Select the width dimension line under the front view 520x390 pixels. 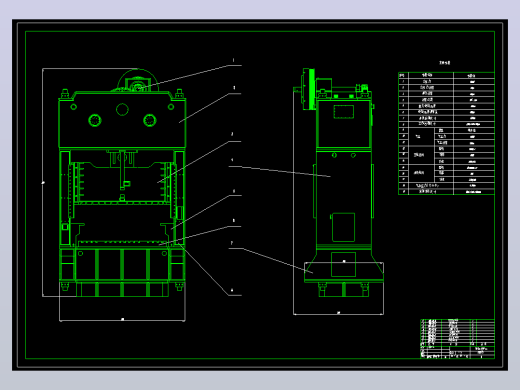[122, 321]
